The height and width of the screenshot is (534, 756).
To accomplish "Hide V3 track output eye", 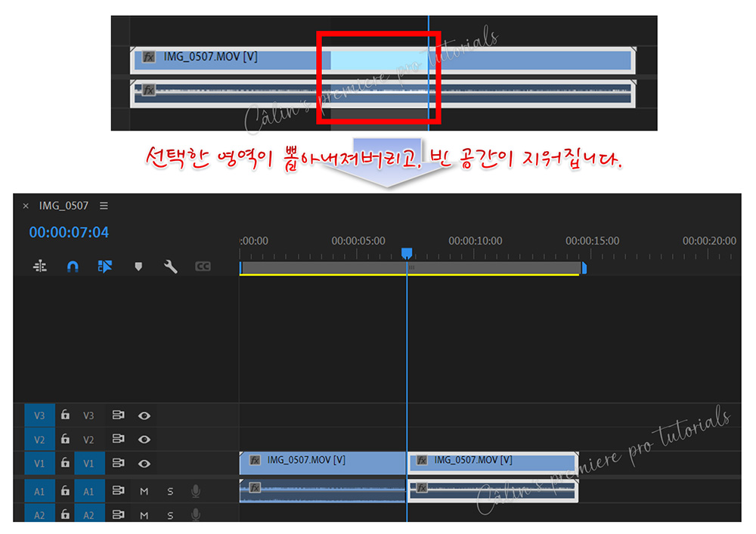I will [x=144, y=415].
